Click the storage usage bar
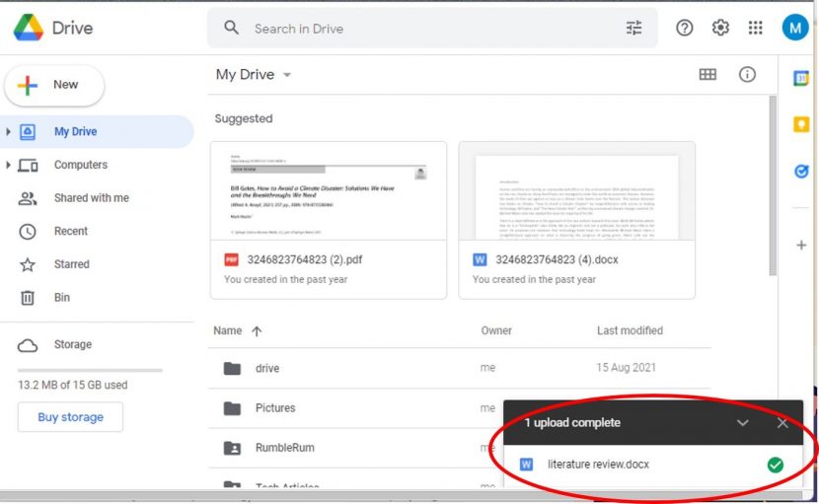 [90, 370]
